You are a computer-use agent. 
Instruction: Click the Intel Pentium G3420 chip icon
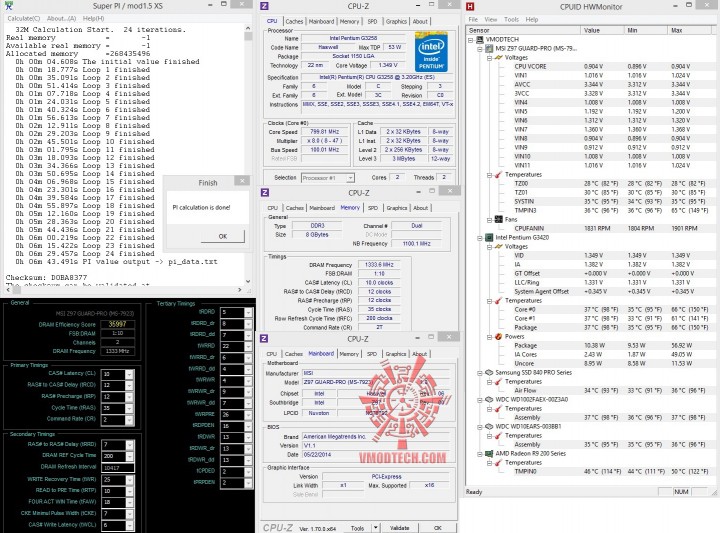pos(489,237)
